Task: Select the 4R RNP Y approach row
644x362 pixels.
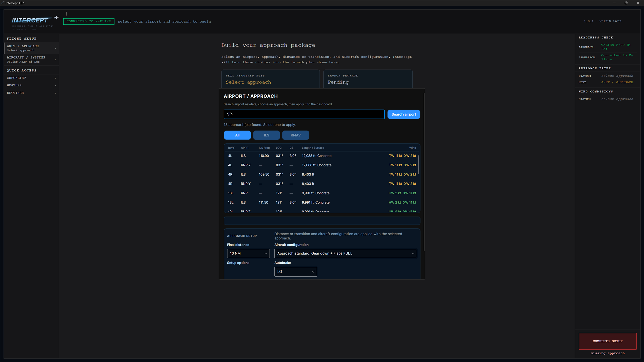Action: click(x=322, y=184)
